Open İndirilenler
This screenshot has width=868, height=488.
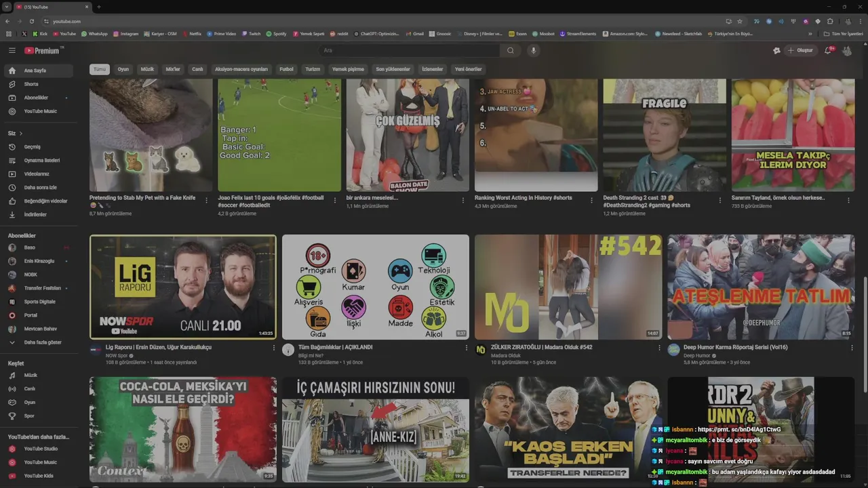click(x=39, y=214)
